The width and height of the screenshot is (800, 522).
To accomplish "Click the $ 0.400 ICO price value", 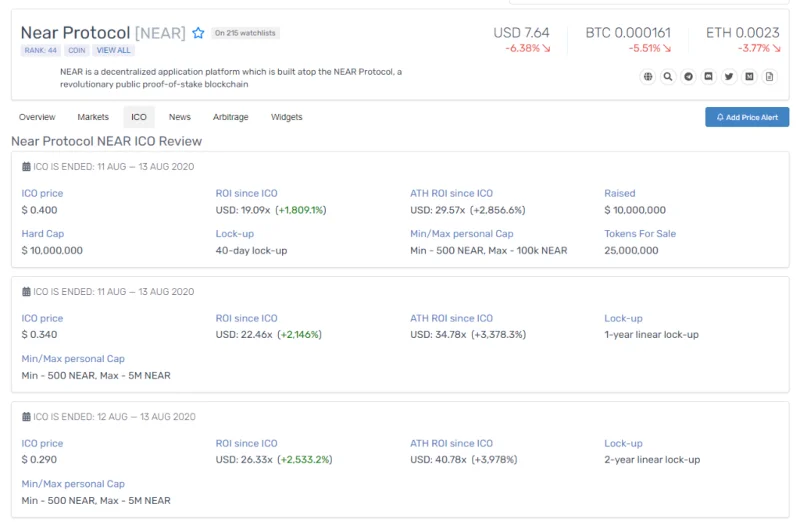I will [x=39, y=210].
